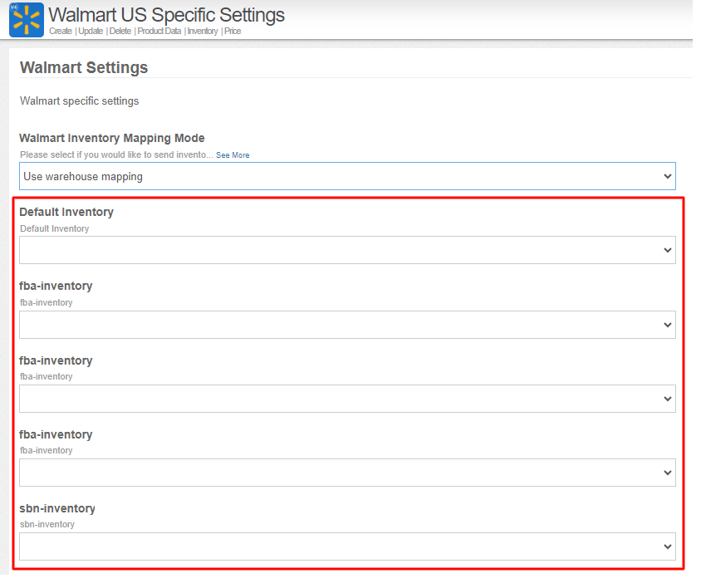Screen dimensions: 701x588
Task: Click the Walmart Settings section heading
Action: pyautogui.click(x=84, y=67)
